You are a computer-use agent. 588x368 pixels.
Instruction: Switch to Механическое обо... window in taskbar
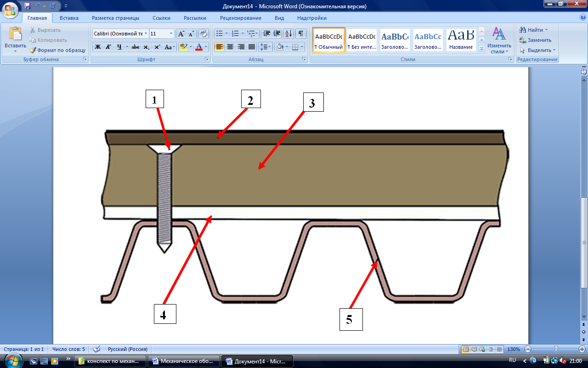pos(184,361)
